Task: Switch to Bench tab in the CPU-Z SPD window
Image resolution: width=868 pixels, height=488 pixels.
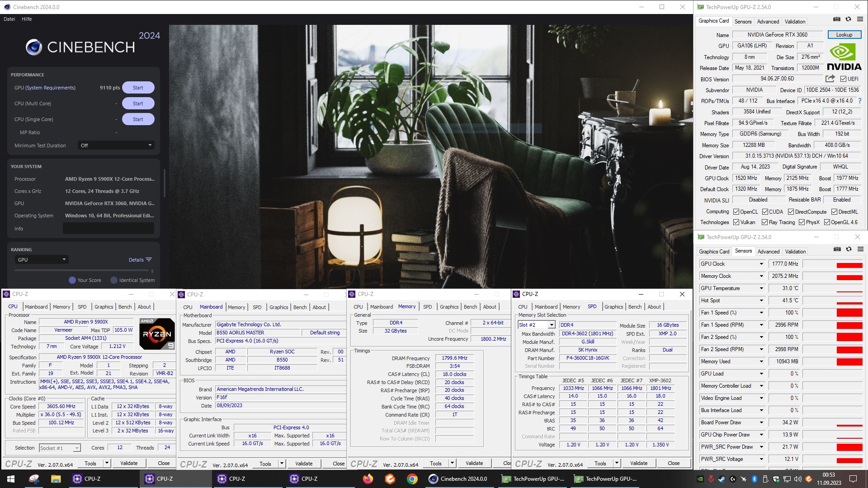Action: (635, 307)
